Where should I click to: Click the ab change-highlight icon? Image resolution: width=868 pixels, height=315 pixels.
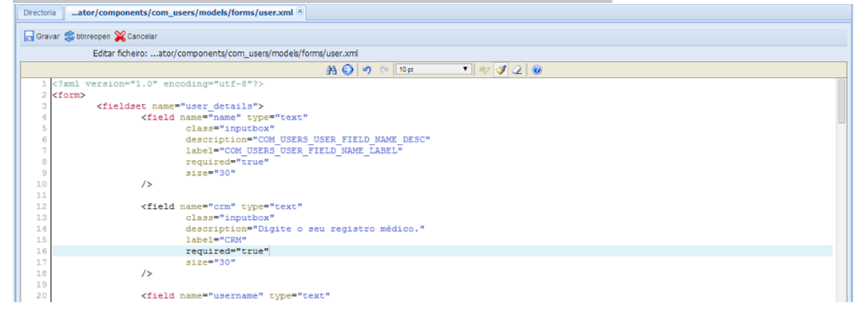click(x=485, y=70)
